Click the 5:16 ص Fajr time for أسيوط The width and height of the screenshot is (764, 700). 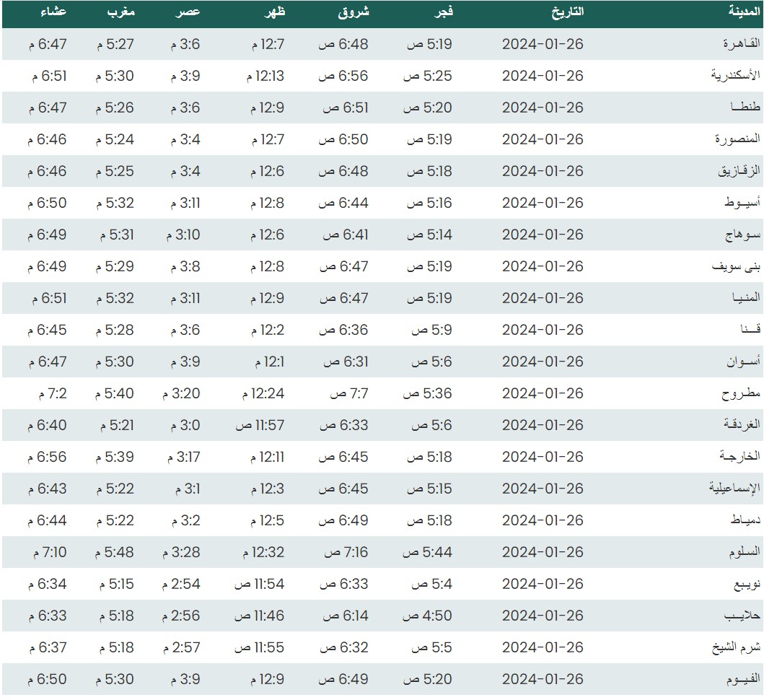pyautogui.click(x=429, y=203)
